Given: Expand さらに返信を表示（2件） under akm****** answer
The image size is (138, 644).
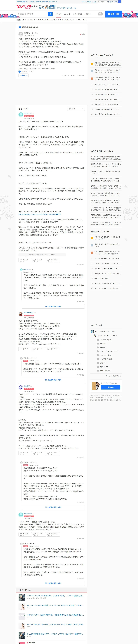Looking at the screenshot, I should coord(53,583).
